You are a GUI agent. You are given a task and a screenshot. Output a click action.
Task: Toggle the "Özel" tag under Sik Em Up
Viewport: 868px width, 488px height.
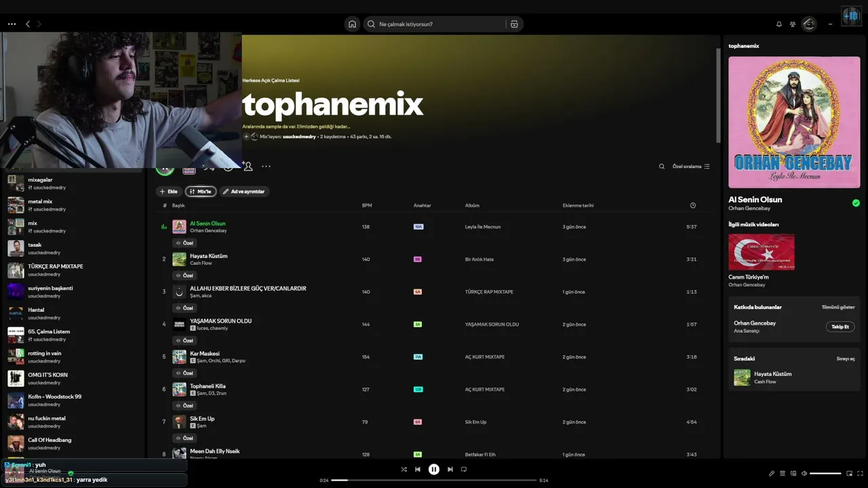point(184,438)
